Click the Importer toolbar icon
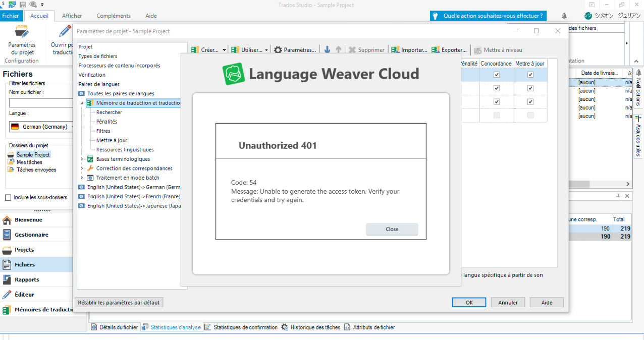644x340 pixels. [x=409, y=49]
